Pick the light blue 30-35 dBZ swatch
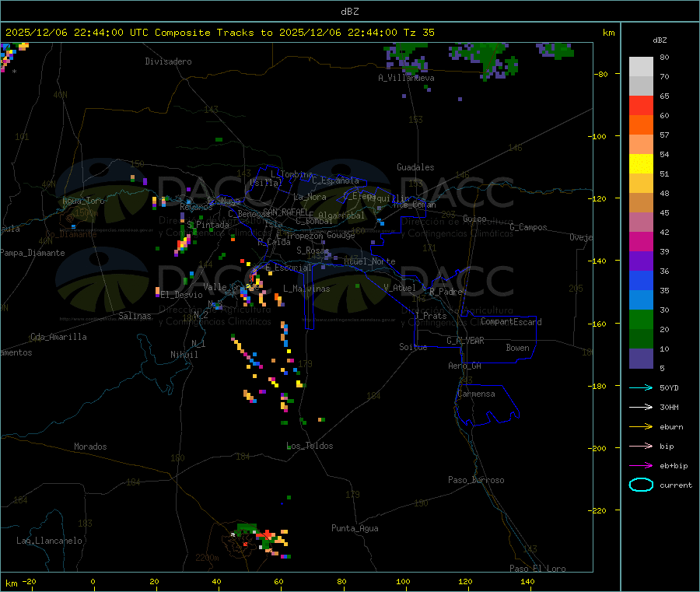Viewport: 700px width, 592px height. click(641, 300)
